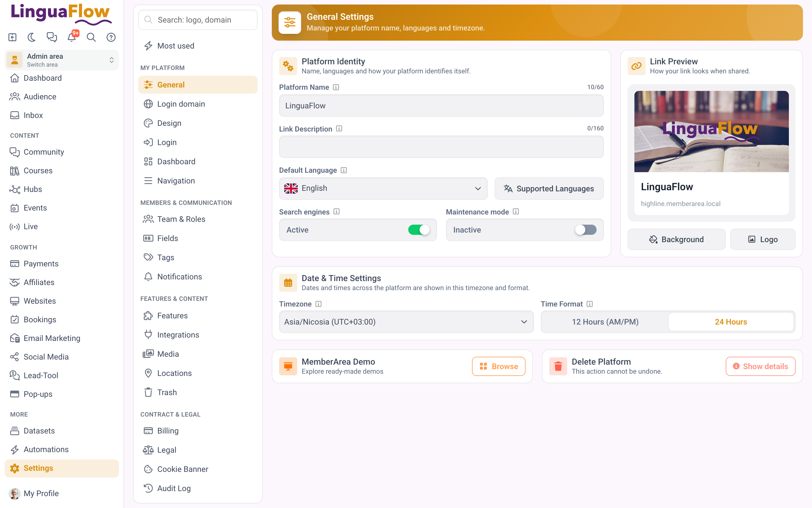The height and width of the screenshot is (508, 812).
Task: Click the Search engines info icon
Action: tap(337, 212)
